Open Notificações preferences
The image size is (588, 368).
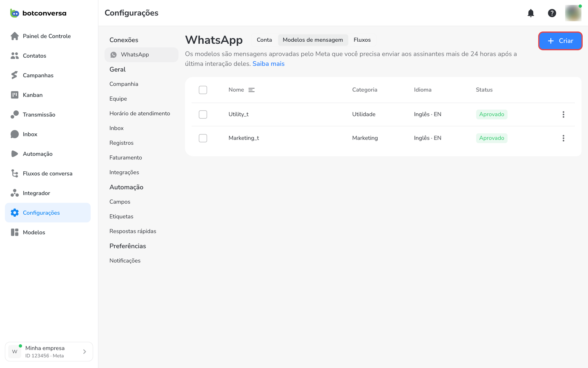tap(125, 261)
